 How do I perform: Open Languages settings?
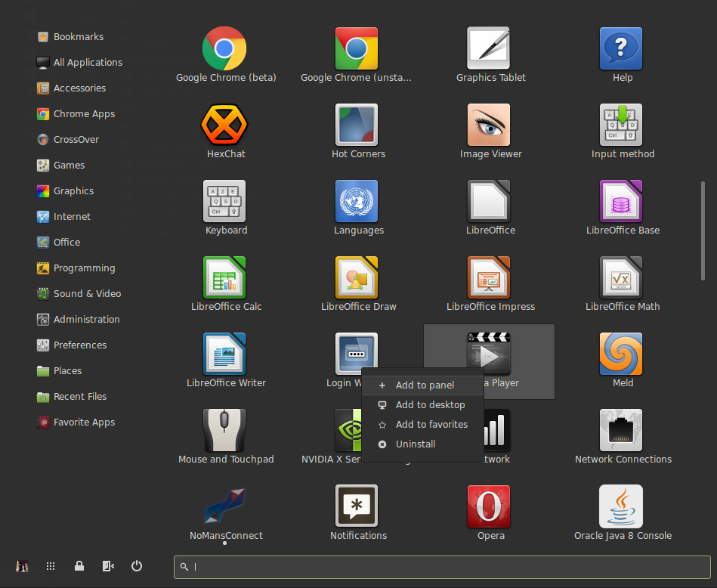(357, 207)
